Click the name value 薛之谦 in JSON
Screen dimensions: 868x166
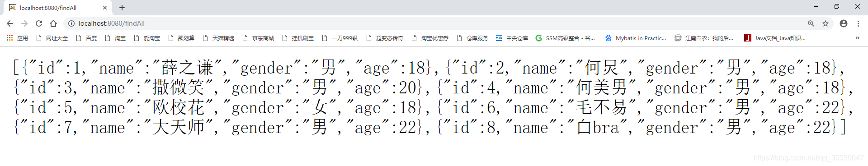187,68
